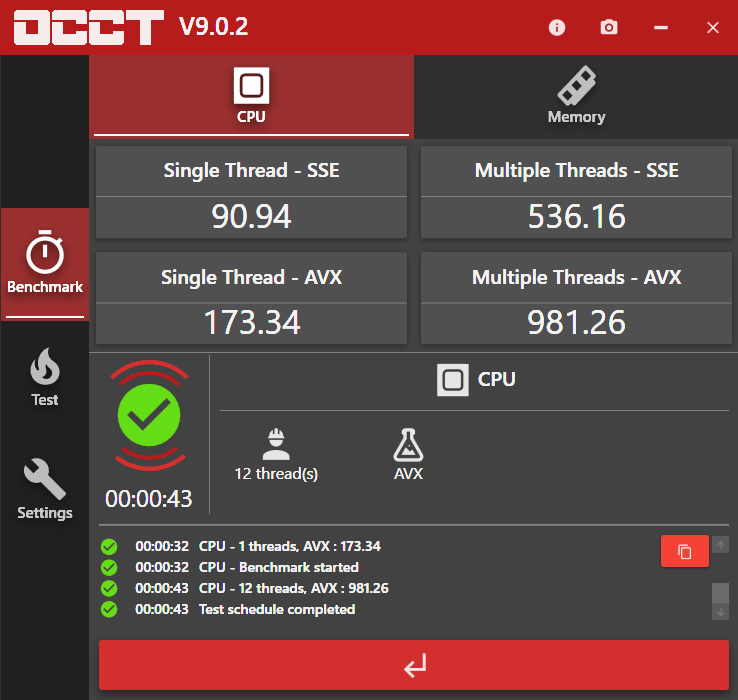Open the Test section with flame icon
738x700 pixels.
point(45,378)
